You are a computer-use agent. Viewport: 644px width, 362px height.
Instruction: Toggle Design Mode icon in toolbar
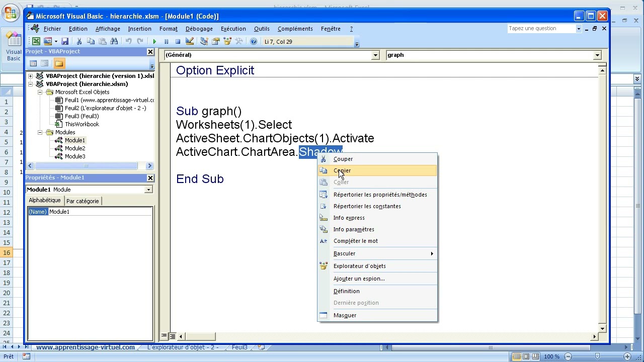190,41
